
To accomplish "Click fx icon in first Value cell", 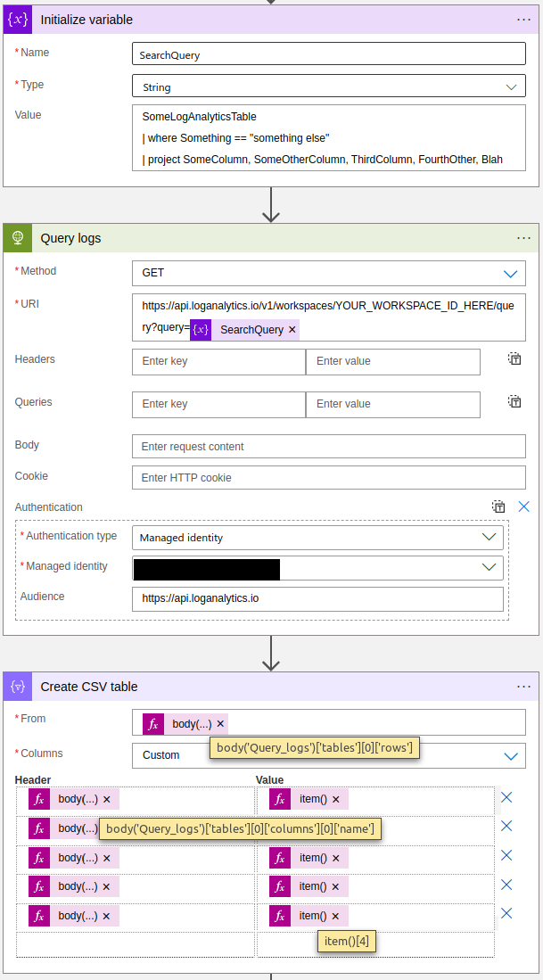I will (280, 799).
